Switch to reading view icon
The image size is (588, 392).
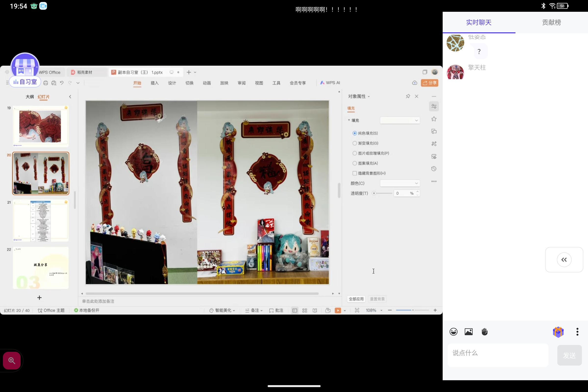pos(315,310)
